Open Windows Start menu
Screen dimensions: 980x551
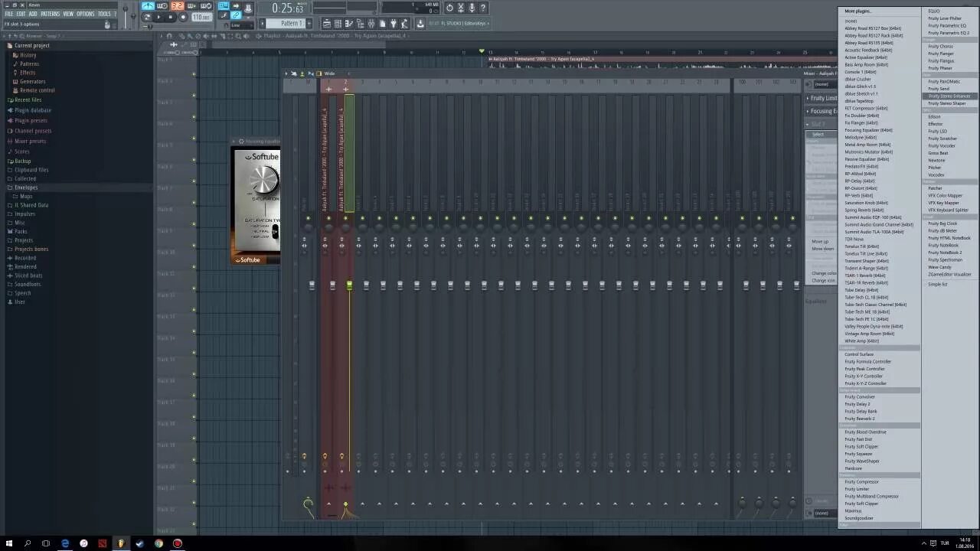click(9, 543)
